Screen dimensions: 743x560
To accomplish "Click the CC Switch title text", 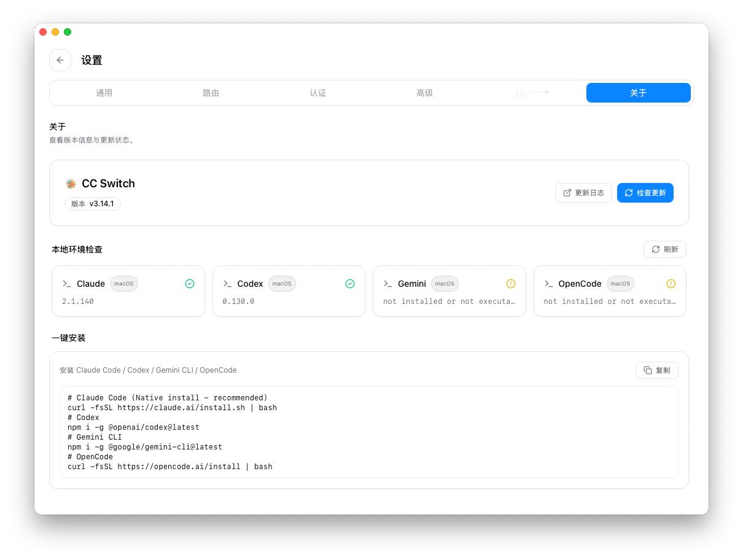I will pyautogui.click(x=108, y=184).
